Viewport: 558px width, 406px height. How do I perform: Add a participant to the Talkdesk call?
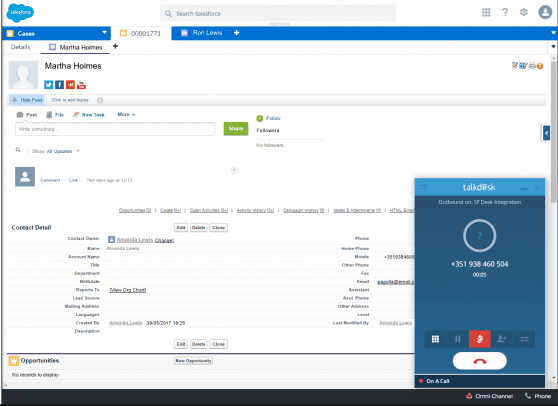coord(502,339)
